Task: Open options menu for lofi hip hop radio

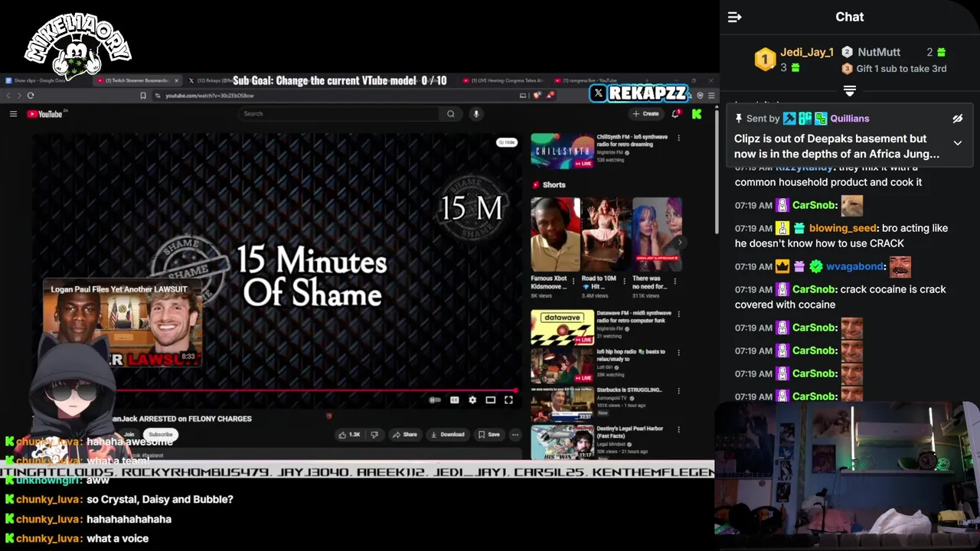Action: pos(678,353)
